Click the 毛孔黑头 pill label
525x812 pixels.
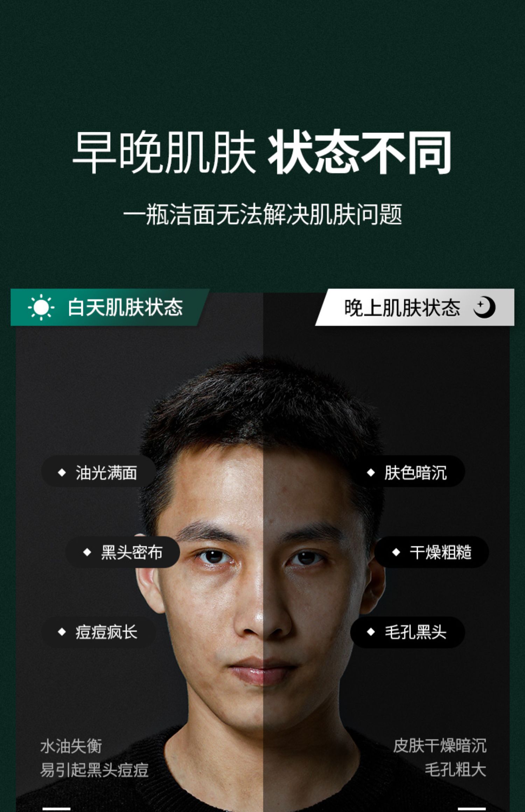coord(415,632)
